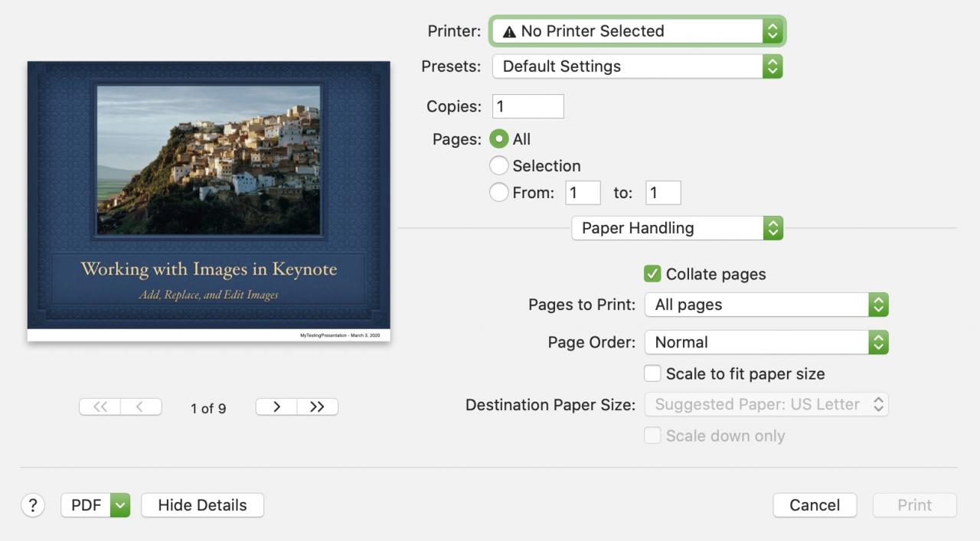Click the PDF button label
This screenshot has height=541, width=980.
(x=86, y=505)
